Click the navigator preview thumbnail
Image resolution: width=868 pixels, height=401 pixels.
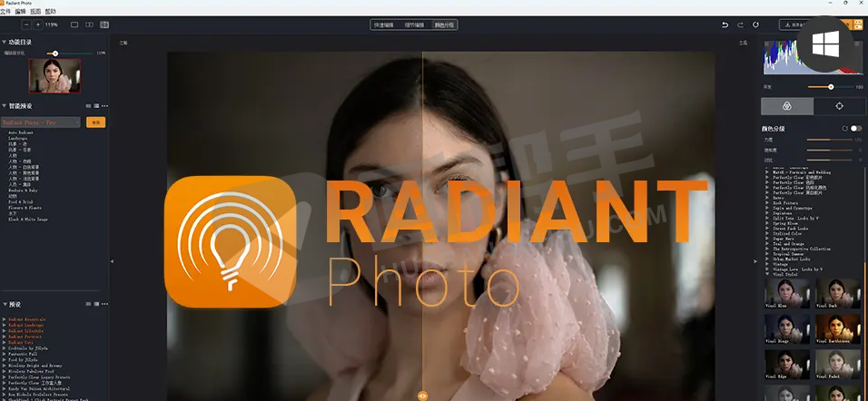click(x=54, y=76)
